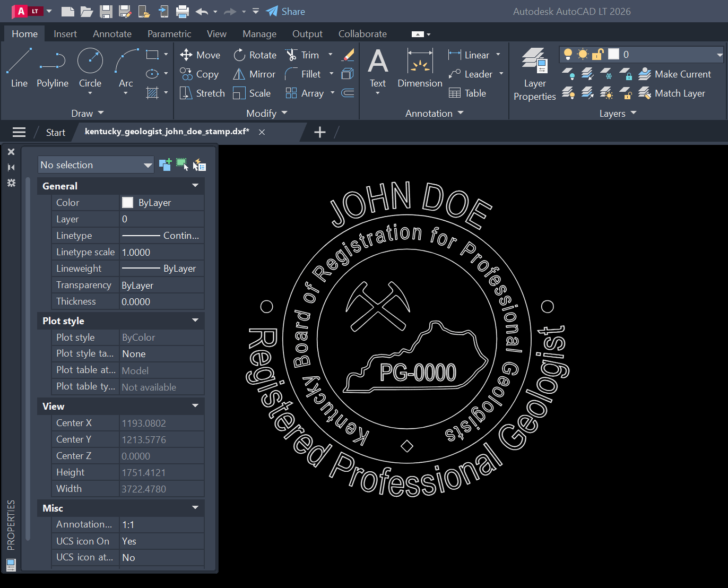Select the Hatch tool
The height and width of the screenshot is (588, 728).
pos(152,93)
